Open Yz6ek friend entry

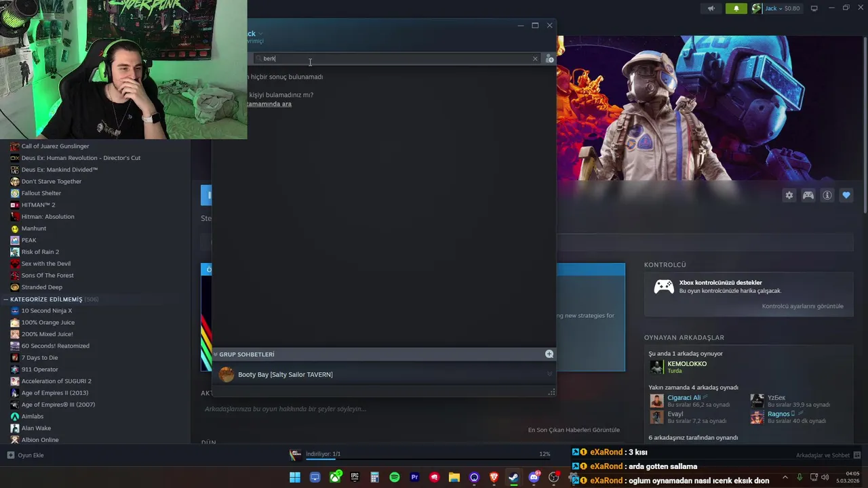790,401
